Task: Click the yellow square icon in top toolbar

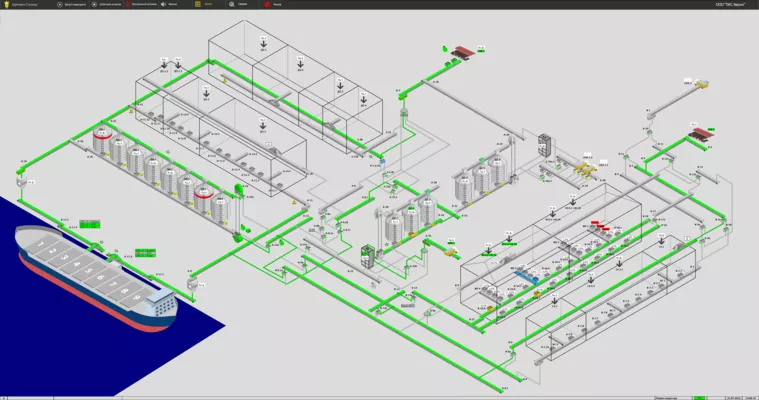Action: click(197, 4)
